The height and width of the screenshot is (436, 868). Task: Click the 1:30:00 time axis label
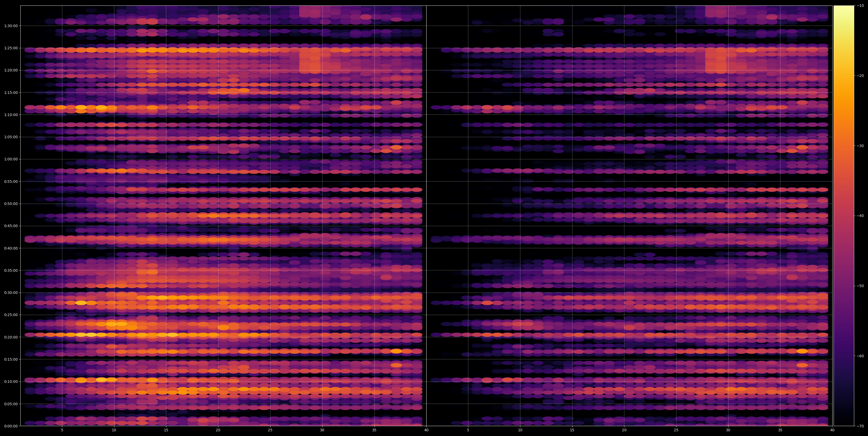[11, 26]
